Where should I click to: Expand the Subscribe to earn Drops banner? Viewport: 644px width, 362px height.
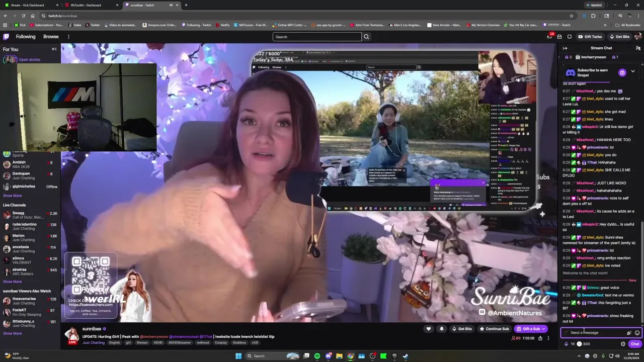click(x=633, y=72)
